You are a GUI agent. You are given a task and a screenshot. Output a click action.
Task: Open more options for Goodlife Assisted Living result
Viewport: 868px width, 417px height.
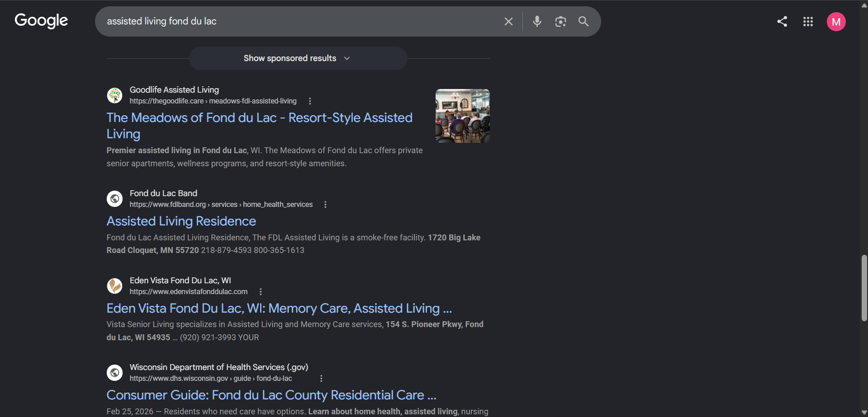(310, 101)
